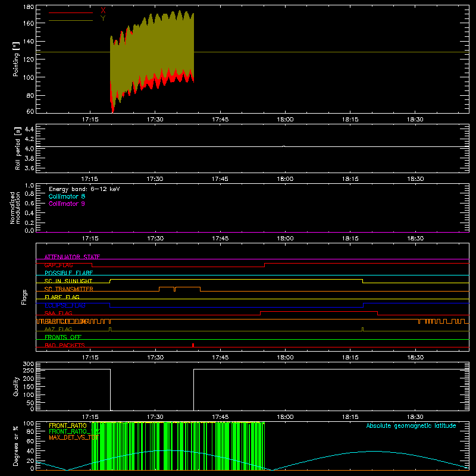Click the SC_TRANSMITTER flag label
This screenshot has width=476, height=476.
[x=68, y=289]
